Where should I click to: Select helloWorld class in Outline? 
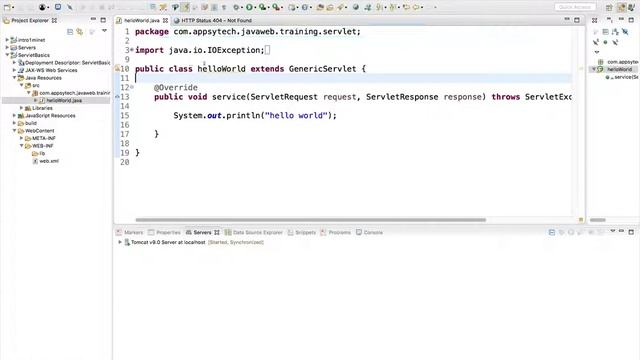click(x=619, y=69)
